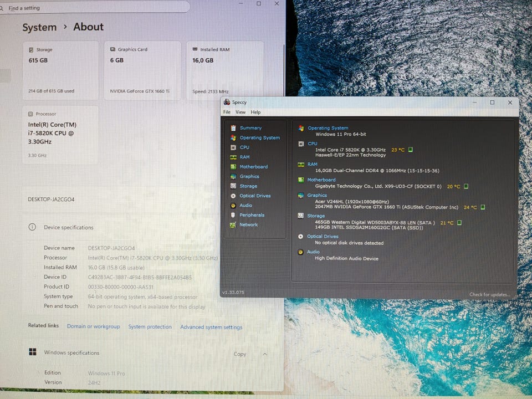Select the RAM stick icon in Speccy sidebar

[x=233, y=157]
